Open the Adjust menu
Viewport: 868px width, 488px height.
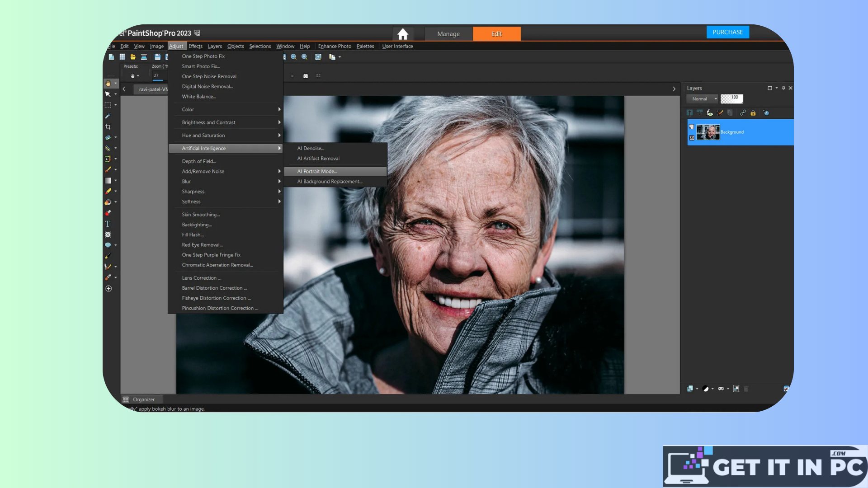(176, 46)
